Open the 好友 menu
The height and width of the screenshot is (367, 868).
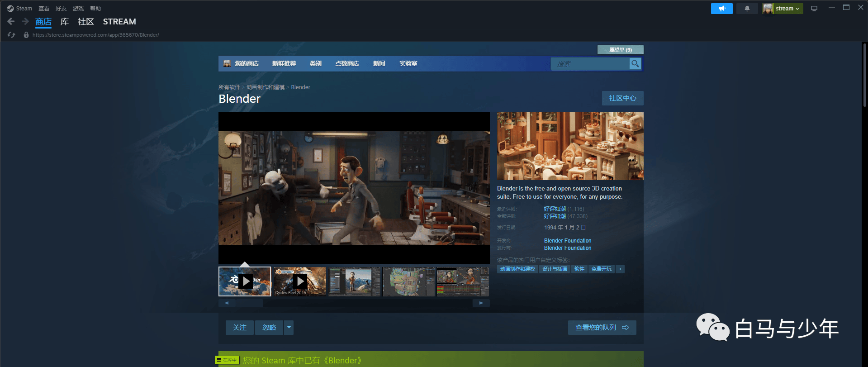[61, 9]
